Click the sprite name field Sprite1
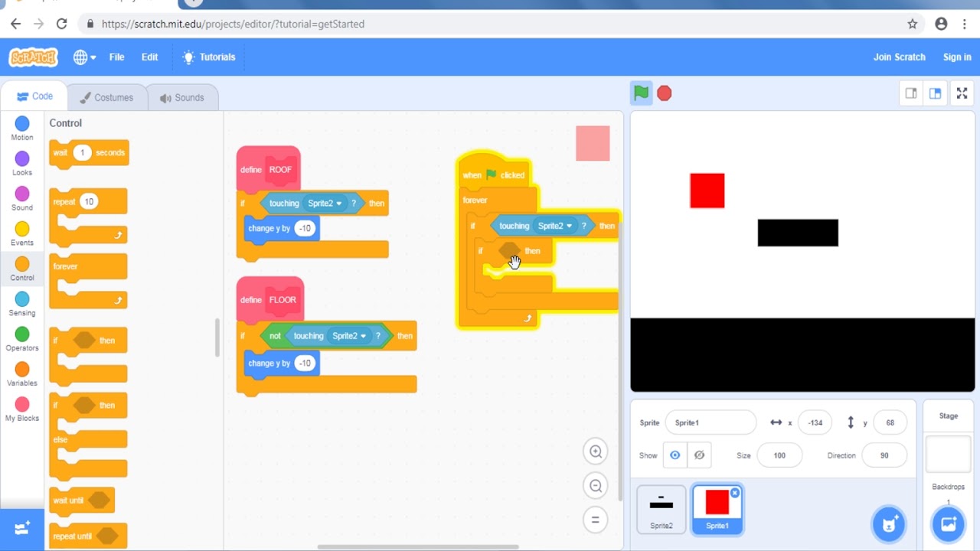 [x=710, y=422]
